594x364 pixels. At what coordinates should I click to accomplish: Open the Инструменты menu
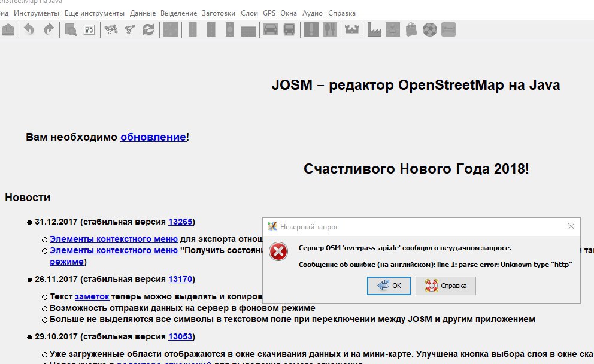37,13
